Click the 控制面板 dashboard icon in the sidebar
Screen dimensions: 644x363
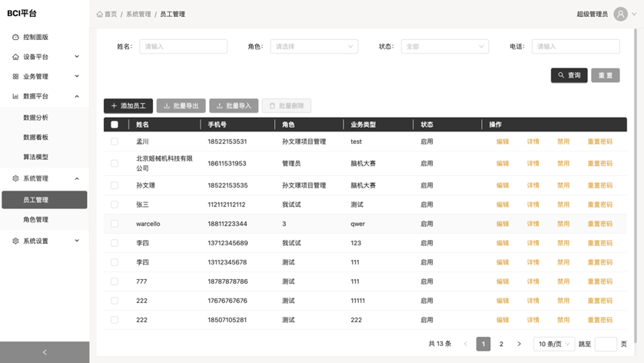pyautogui.click(x=15, y=37)
